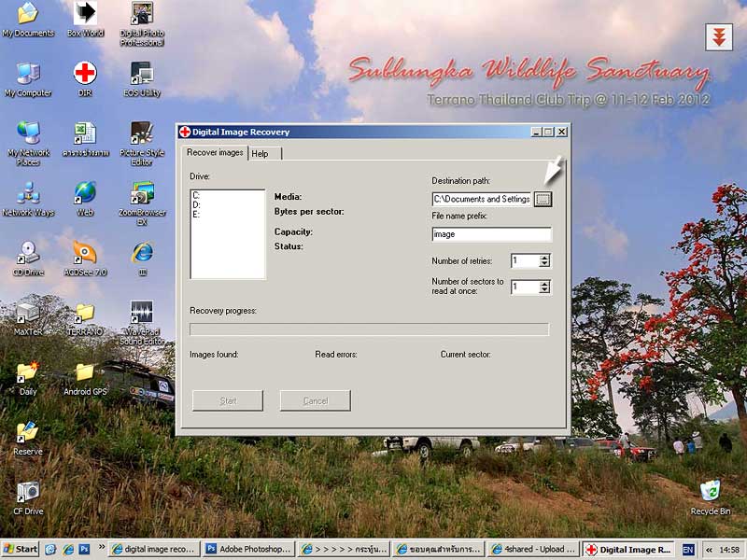Click the red down-arrow gadget at top right
This screenshot has width=747, height=560.
[718, 36]
